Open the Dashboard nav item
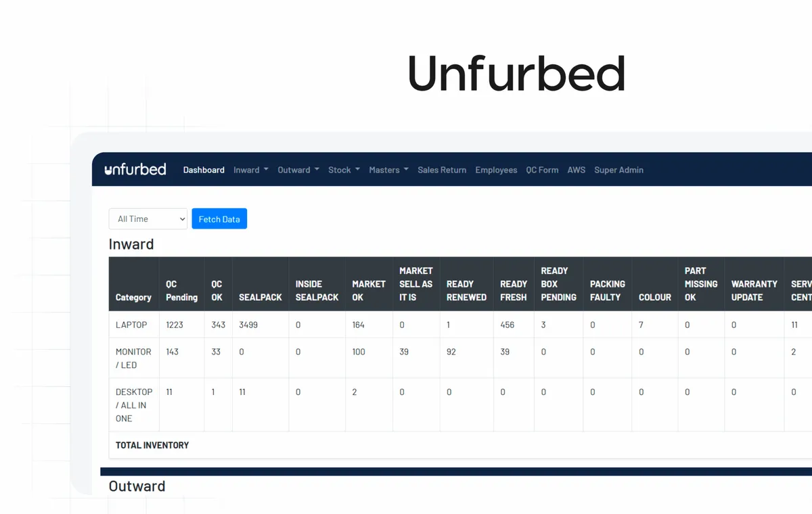The image size is (812, 514). coord(204,170)
